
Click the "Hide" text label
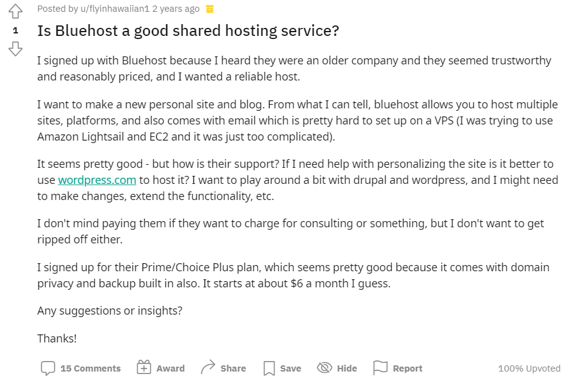[347, 368]
